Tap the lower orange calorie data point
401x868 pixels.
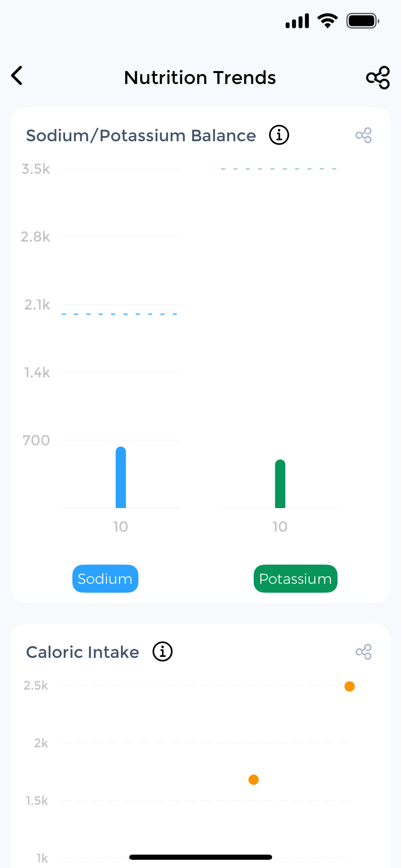[254, 780]
